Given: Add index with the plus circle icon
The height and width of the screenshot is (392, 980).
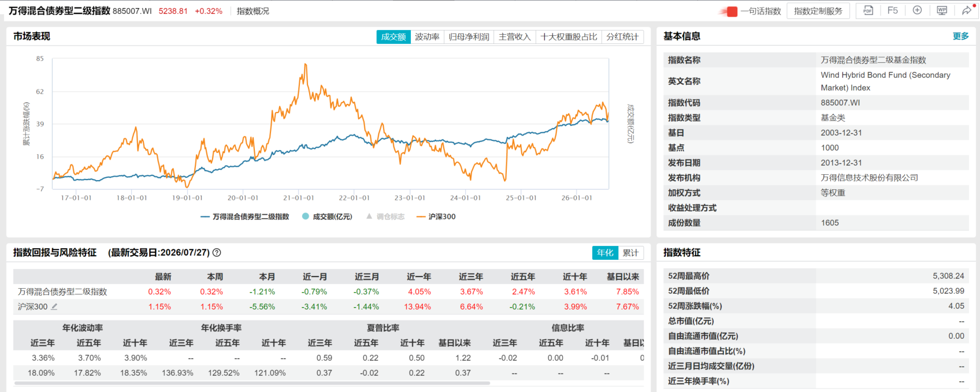Looking at the screenshot, I should tap(917, 10).
